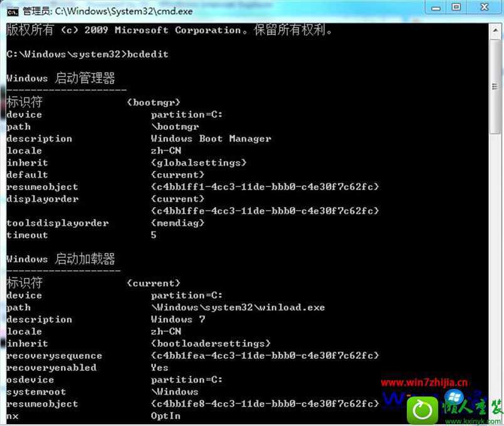
Task: Click the toolsdisplayorder key label
Action: pyautogui.click(x=58, y=223)
